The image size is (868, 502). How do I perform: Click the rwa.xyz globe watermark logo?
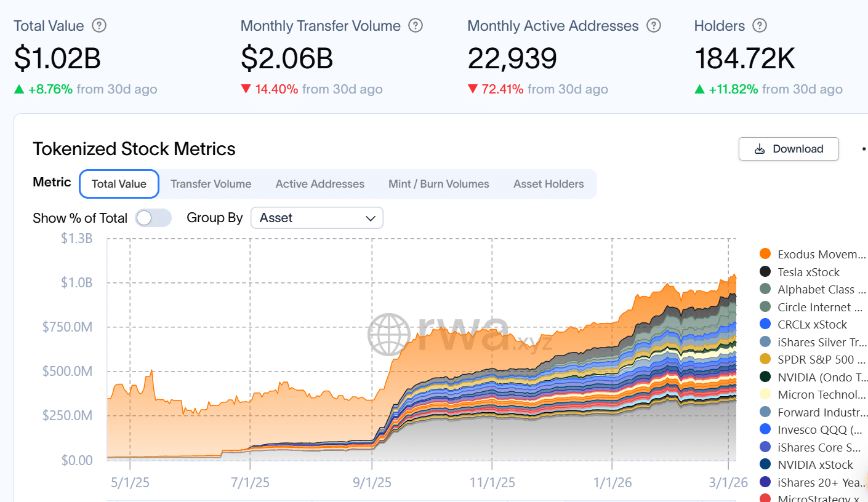coord(389,335)
